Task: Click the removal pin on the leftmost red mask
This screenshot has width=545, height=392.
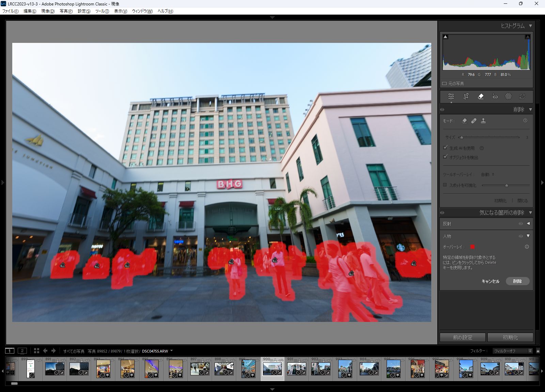Action: (x=62, y=265)
